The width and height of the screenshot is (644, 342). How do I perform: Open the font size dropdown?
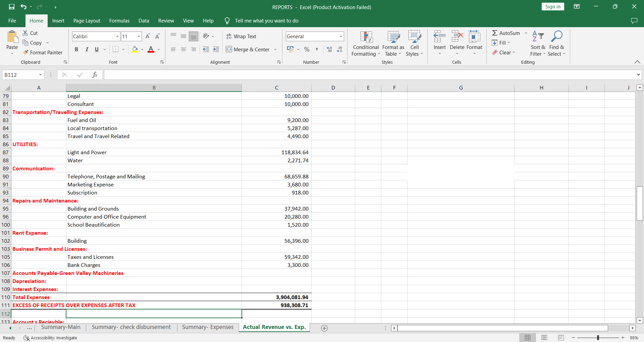139,36
